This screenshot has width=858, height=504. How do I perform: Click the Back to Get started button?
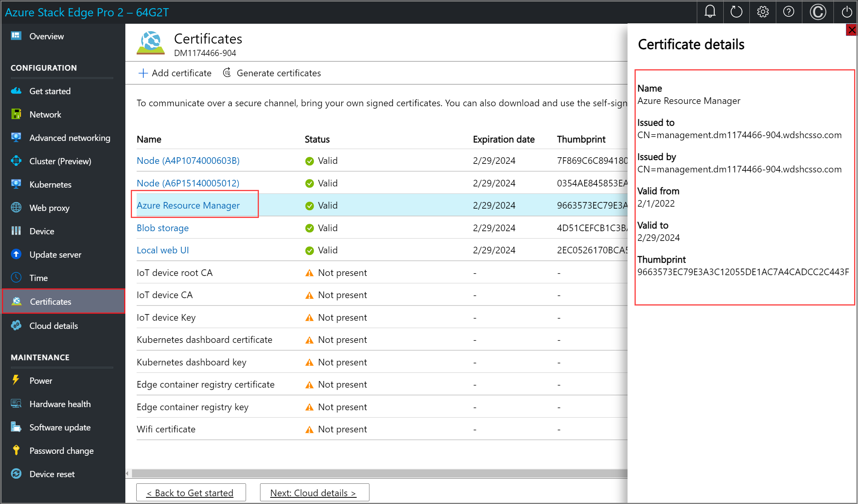[x=190, y=492]
